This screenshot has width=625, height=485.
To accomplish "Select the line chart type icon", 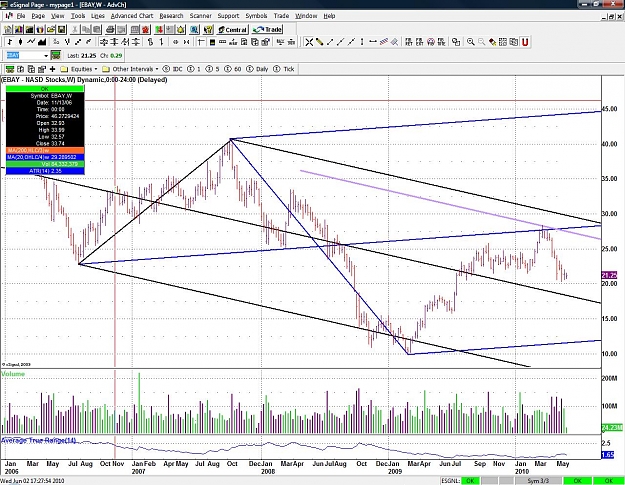I will point(31,42).
